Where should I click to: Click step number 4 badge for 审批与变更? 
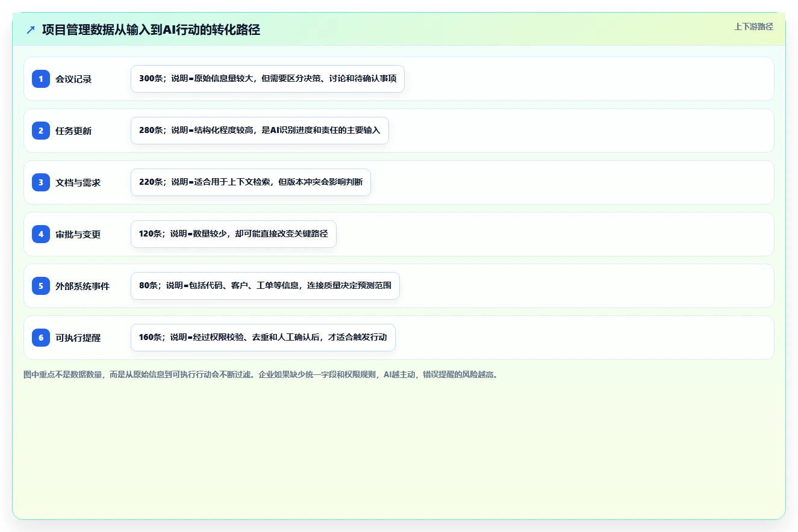(x=41, y=234)
